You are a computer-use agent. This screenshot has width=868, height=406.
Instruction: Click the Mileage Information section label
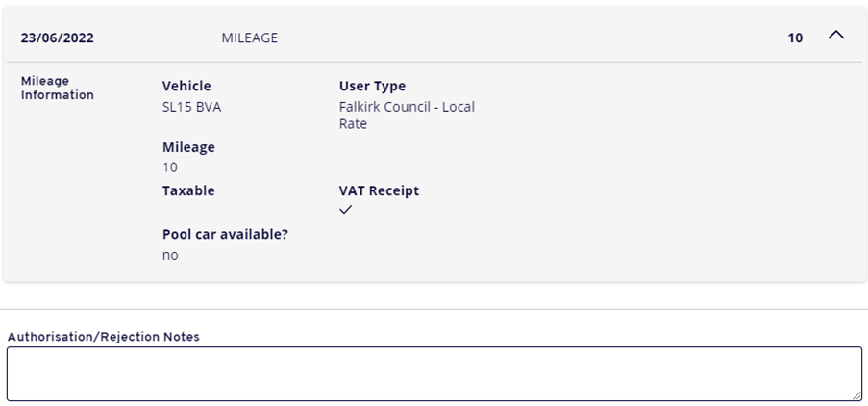click(x=58, y=88)
